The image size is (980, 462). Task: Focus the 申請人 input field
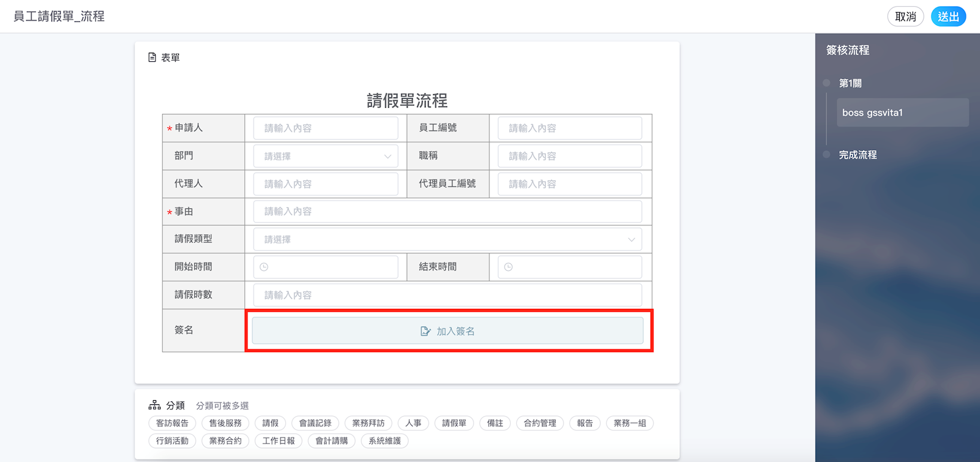coord(326,128)
